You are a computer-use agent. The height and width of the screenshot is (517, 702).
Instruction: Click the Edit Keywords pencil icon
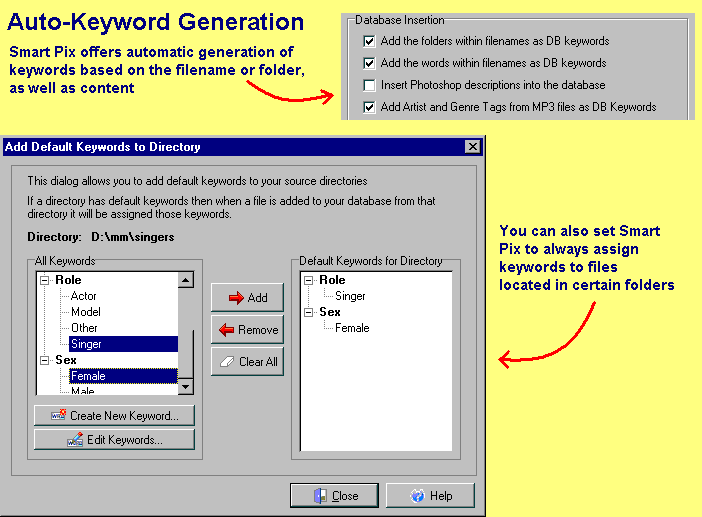point(75,440)
